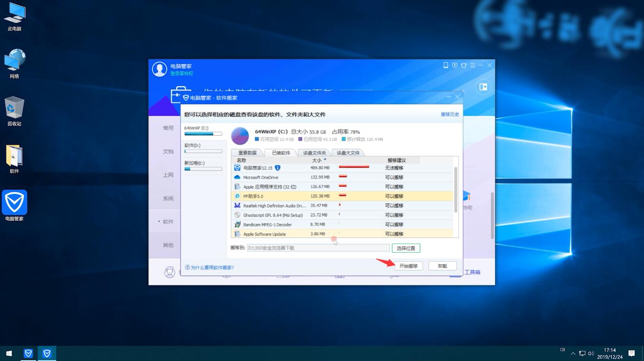Select the 新加卷(E:) drive
Viewport: 644px width, 361px height.
point(203,166)
